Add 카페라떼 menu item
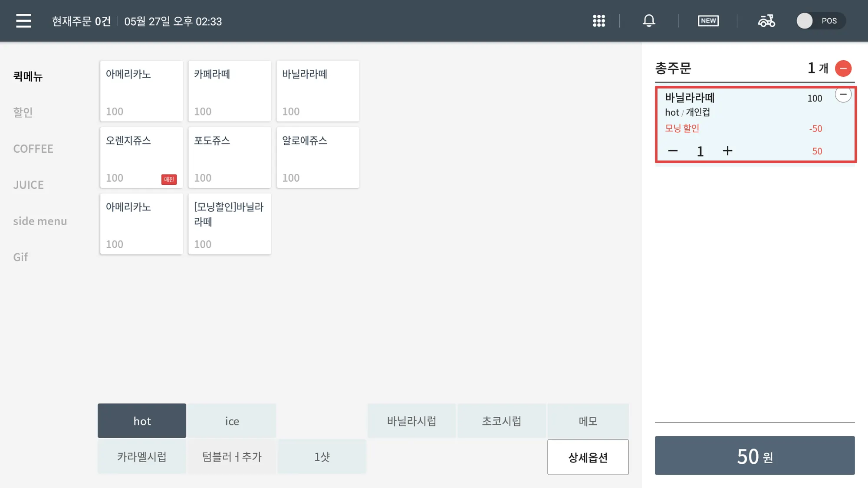Image resolution: width=868 pixels, height=488 pixels. click(230, 91)
